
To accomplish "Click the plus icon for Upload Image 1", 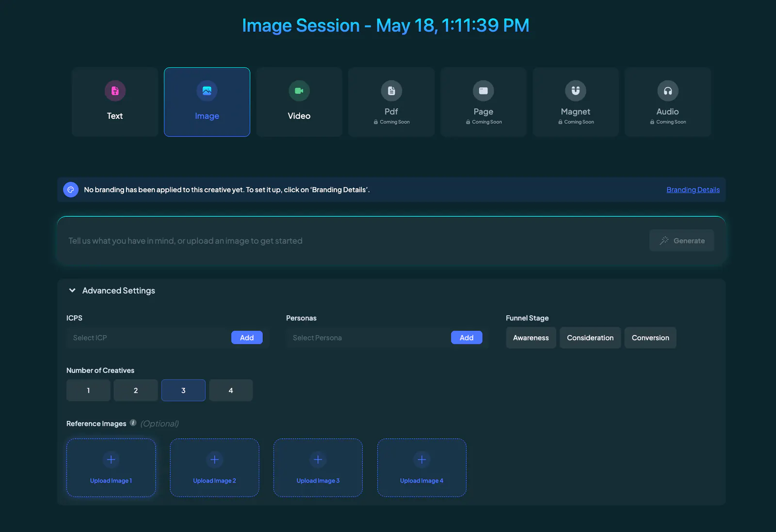I will tap(111, 459).
